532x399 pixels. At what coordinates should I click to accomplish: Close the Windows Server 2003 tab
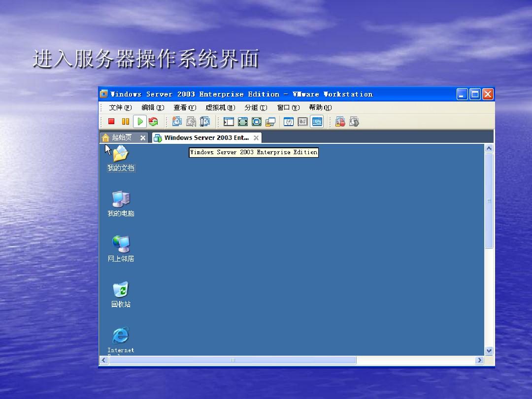256,138
